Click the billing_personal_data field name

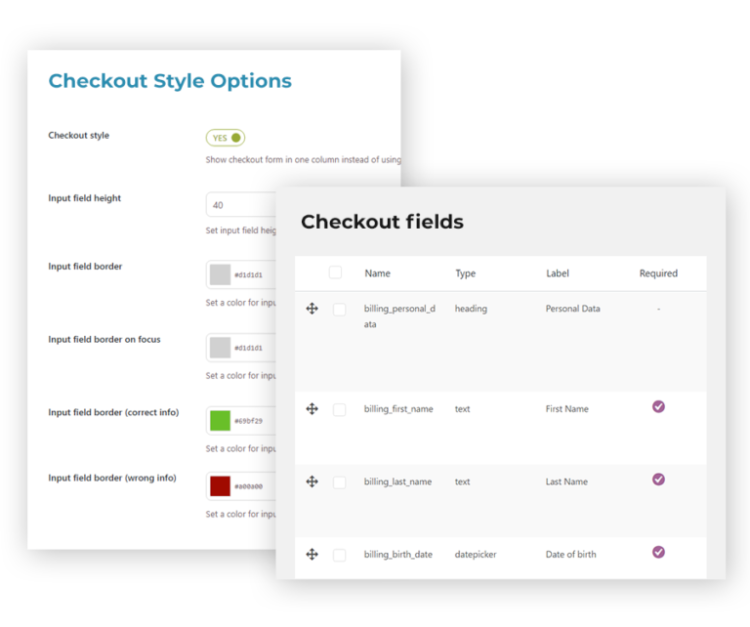[x=400, y=316]
